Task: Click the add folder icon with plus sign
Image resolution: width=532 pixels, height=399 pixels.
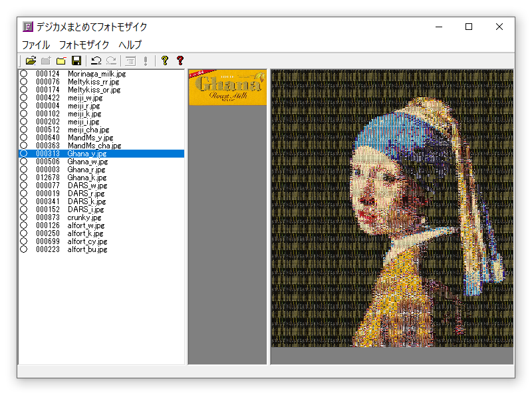Action: tap(46, 61)
